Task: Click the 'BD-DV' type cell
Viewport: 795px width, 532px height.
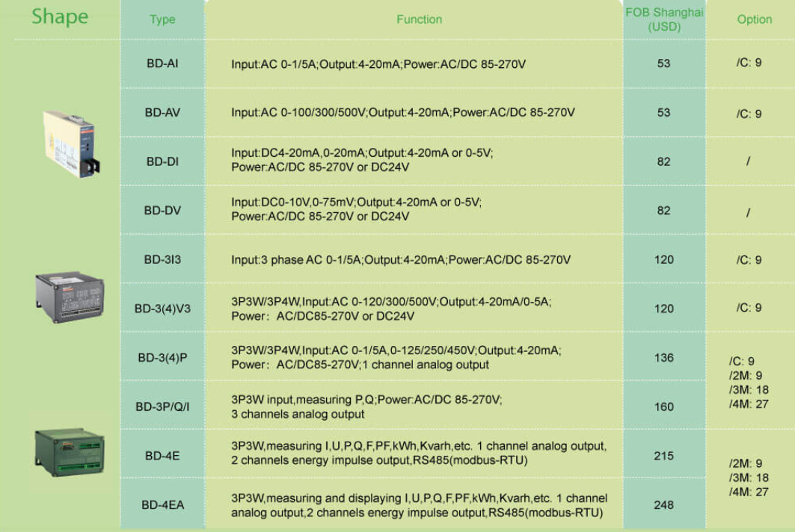Action: (162, 210)
